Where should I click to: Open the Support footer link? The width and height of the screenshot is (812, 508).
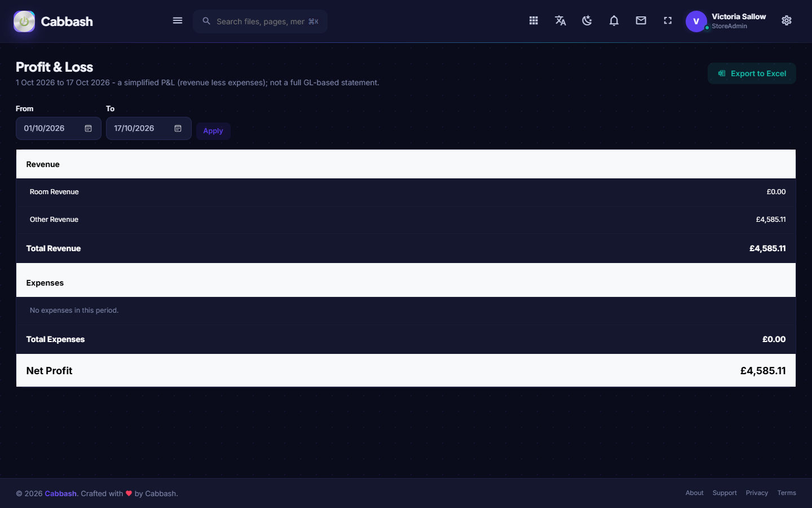[x=725, y=493]
